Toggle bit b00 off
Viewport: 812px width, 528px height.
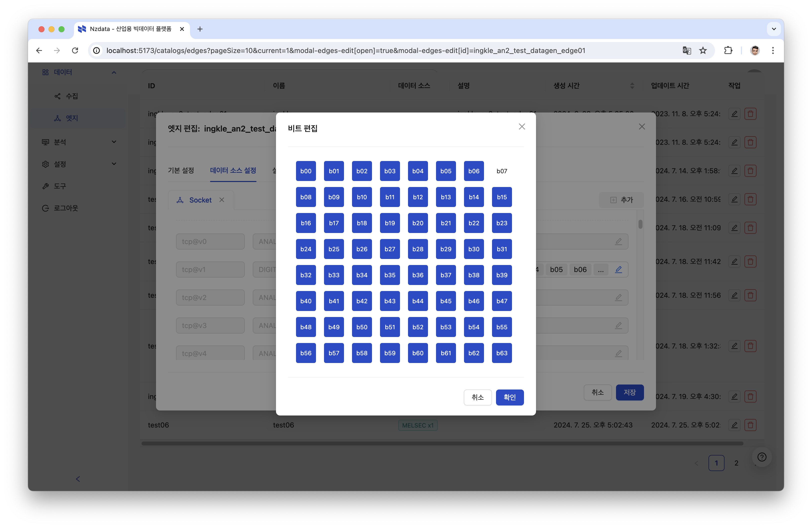(x=306, y=171)
